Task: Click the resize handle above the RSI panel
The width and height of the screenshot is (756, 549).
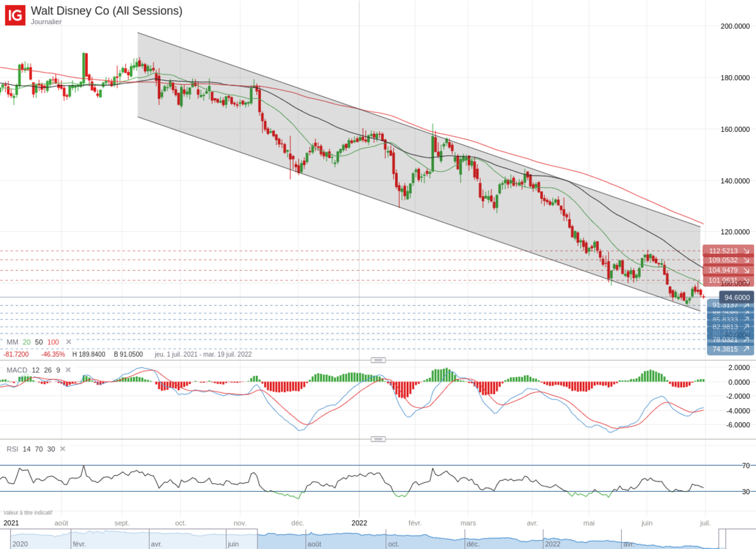Action: [x=378, y=439]
